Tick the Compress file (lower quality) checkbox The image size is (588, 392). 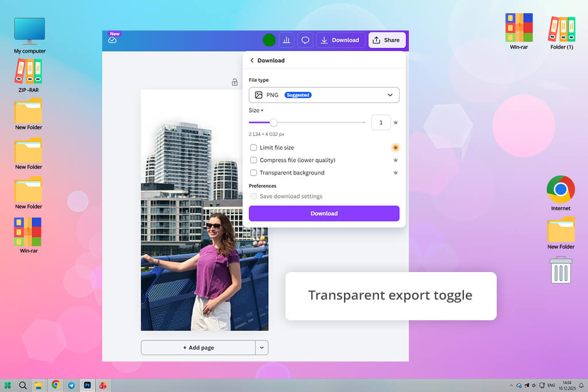[253, 160]
